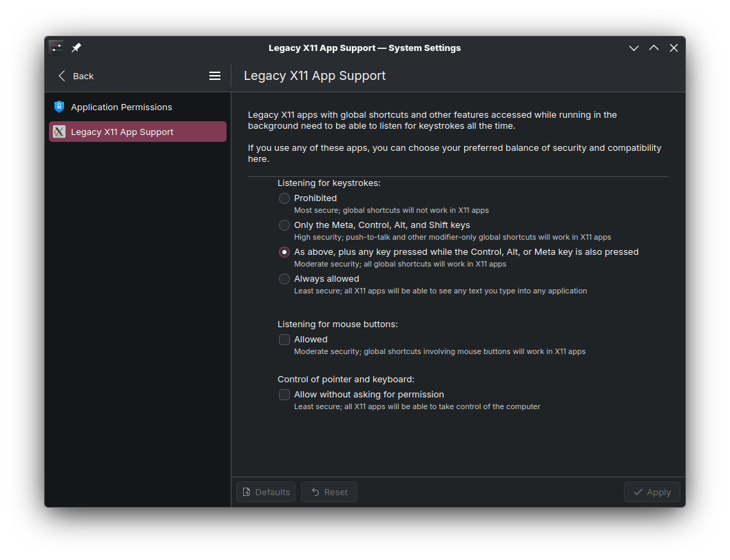This screenshot has width=730, height=560.
Task: Click the Reset button
Action: [x=329, y=492]
